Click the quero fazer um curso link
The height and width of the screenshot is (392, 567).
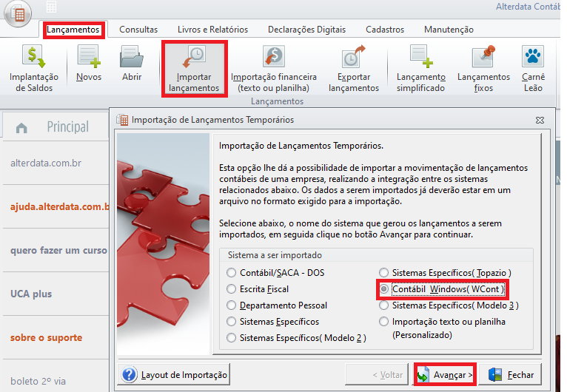point(58,251)
